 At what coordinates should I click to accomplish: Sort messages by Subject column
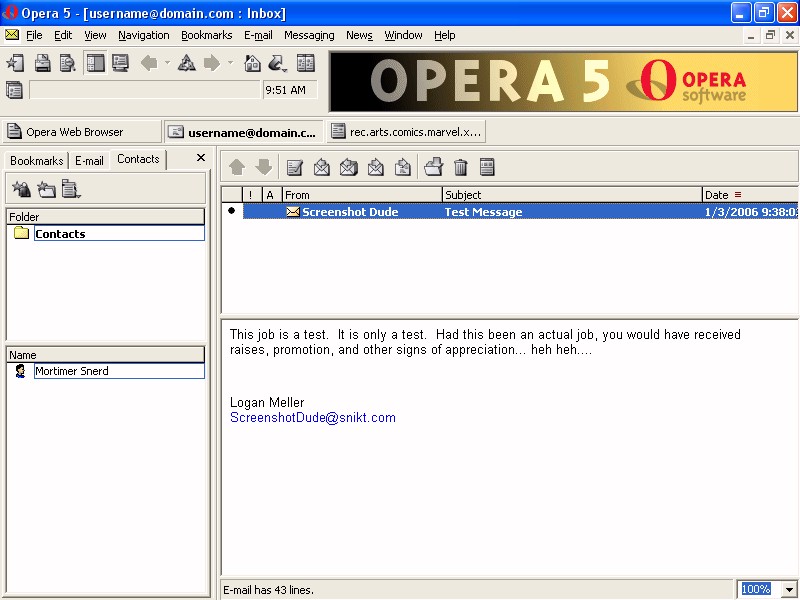572,195
